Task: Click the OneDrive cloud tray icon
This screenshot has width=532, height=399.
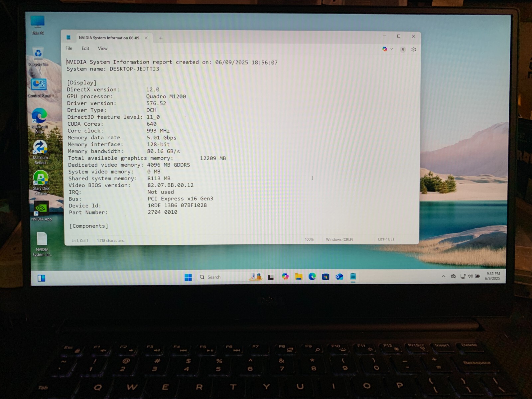Action: click(x=453, y=276)
